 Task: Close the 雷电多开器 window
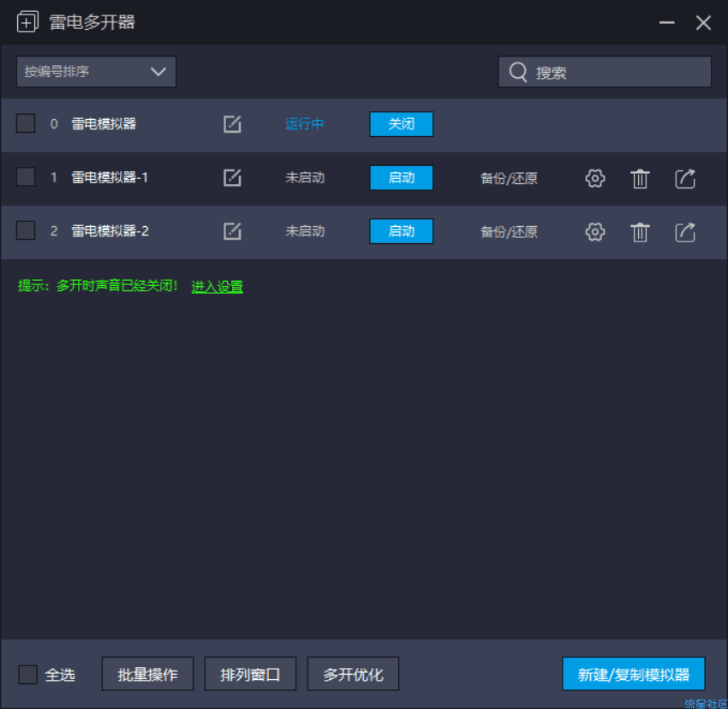[703, 22]
